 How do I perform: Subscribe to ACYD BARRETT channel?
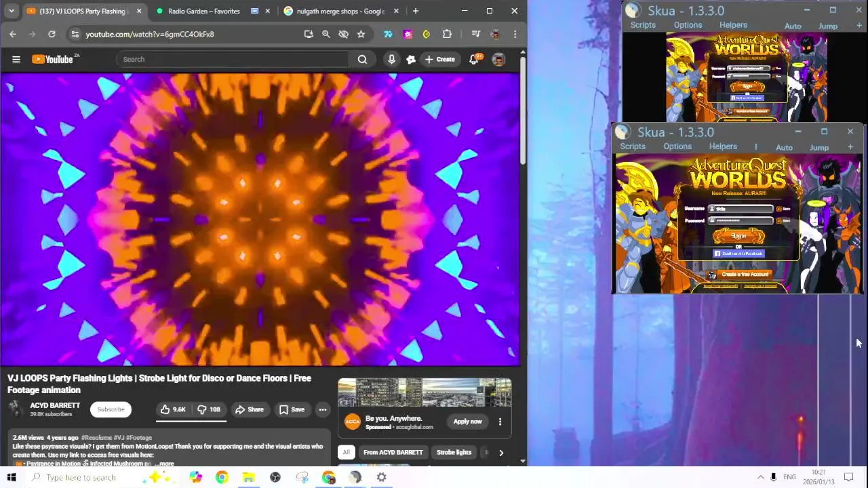tap(111, 409)
